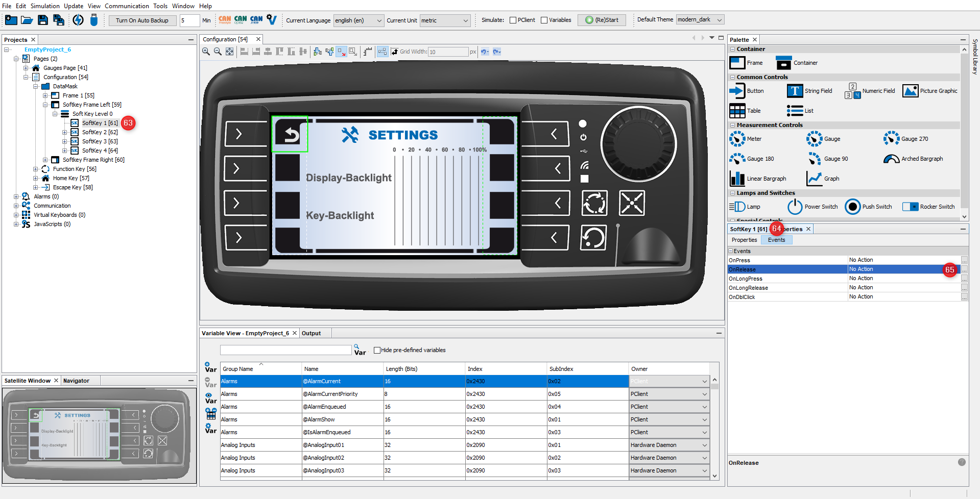Zoom in on the configuration canvas
Image resolution: width=980 pixels, height=499 pixels.
(206, 52)
